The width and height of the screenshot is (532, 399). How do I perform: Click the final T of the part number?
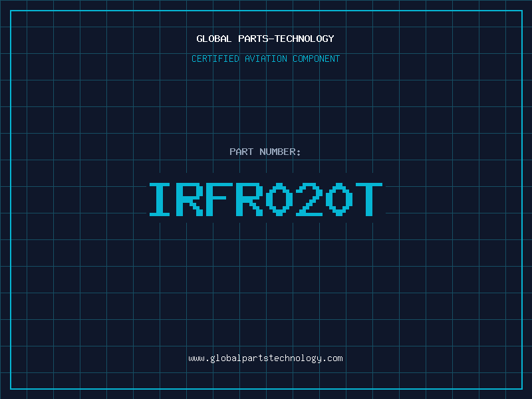[369, 199]
